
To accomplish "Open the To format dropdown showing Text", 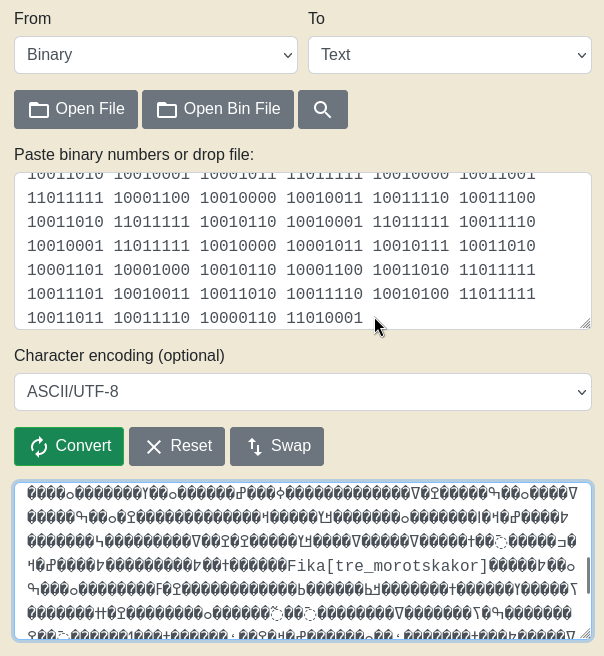I will click(x=450, y=55).
